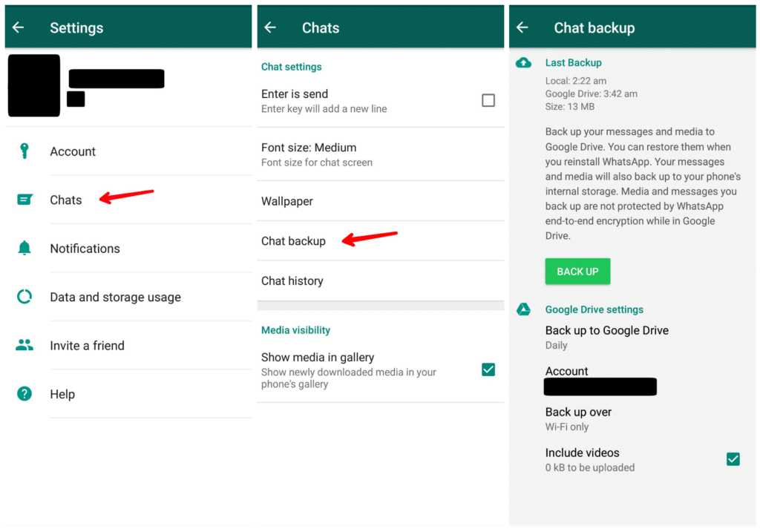Open the Chat backup entry in Chats
This screenshot has width=760, height=532.
381,241
